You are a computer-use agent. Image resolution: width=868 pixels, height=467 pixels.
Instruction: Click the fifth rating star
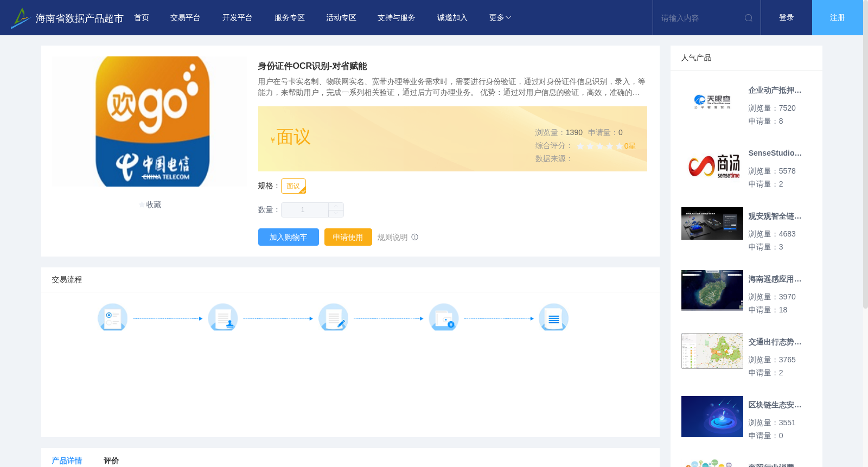click(x=620, y=146)
